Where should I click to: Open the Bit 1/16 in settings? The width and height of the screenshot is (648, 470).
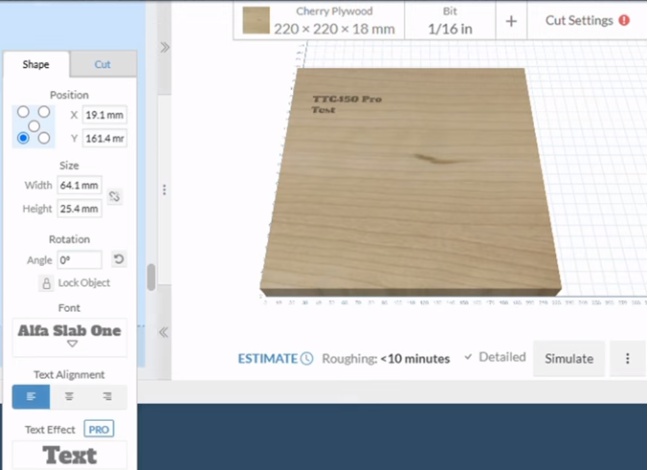point(450,21)
